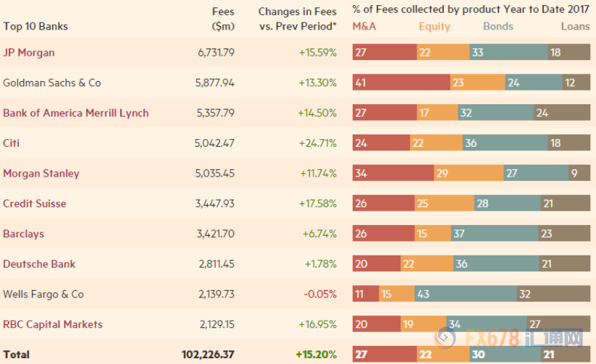
Task: Click the Bonds legend label
Action: click(498, 26)
